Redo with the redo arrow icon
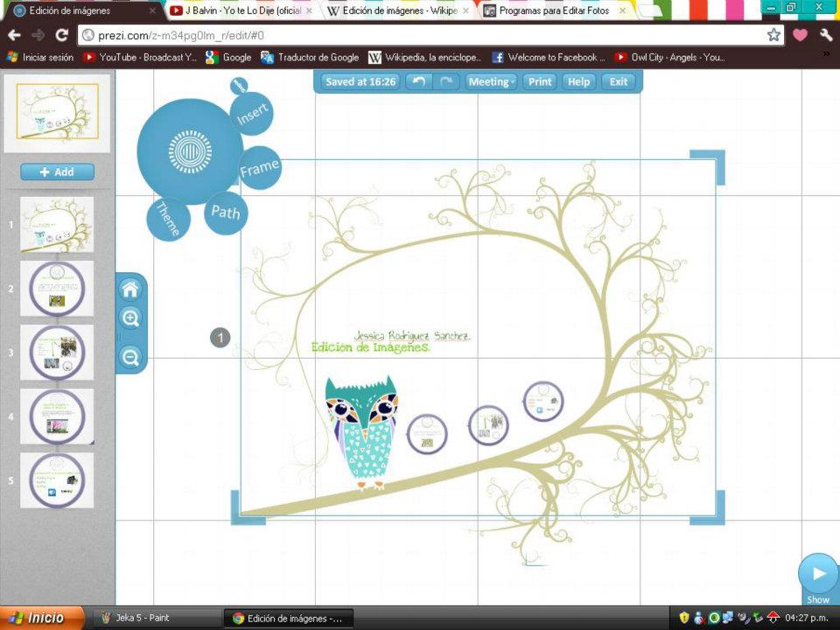The height and width of the screenshot is (630, 840). point(444,80)
